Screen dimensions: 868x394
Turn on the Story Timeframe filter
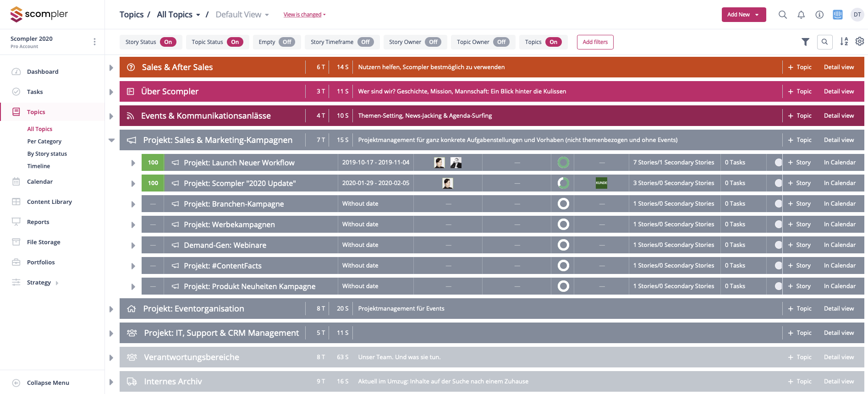point(365,42)
